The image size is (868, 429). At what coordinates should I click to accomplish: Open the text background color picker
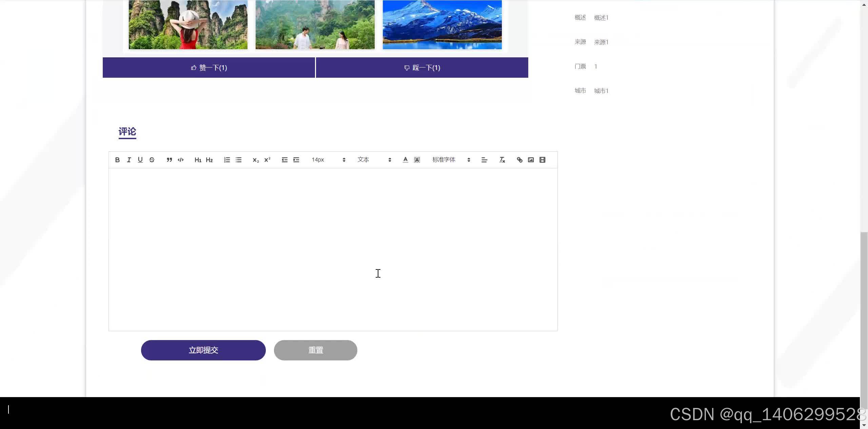click(417, 160)
